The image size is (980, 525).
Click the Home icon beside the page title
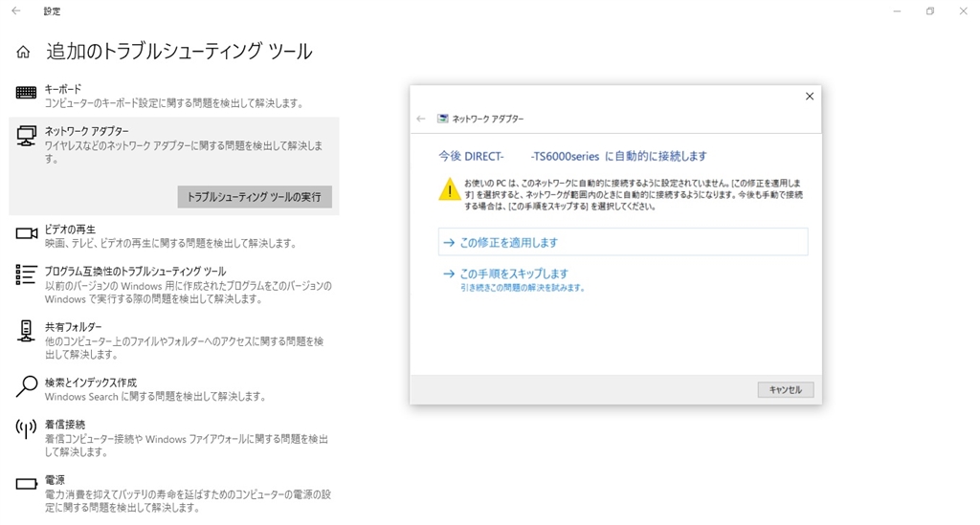(23, 52)
